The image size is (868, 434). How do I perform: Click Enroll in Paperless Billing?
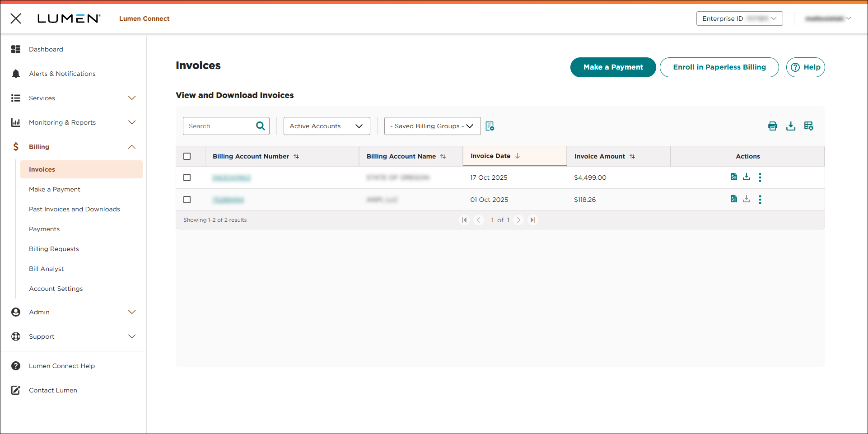pyautogui.click(x=719, y=67)
